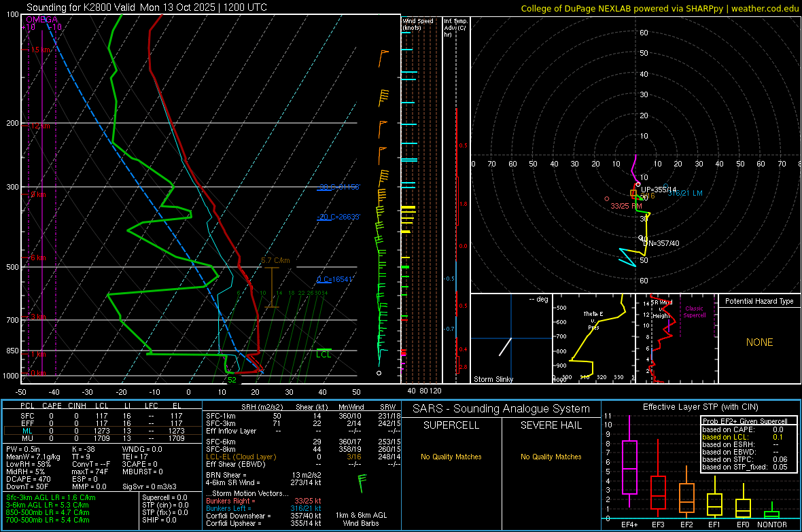802x532 pixels.
Task: Select the 5.7 C/km lapse rate label
Action: pos(275,260)
